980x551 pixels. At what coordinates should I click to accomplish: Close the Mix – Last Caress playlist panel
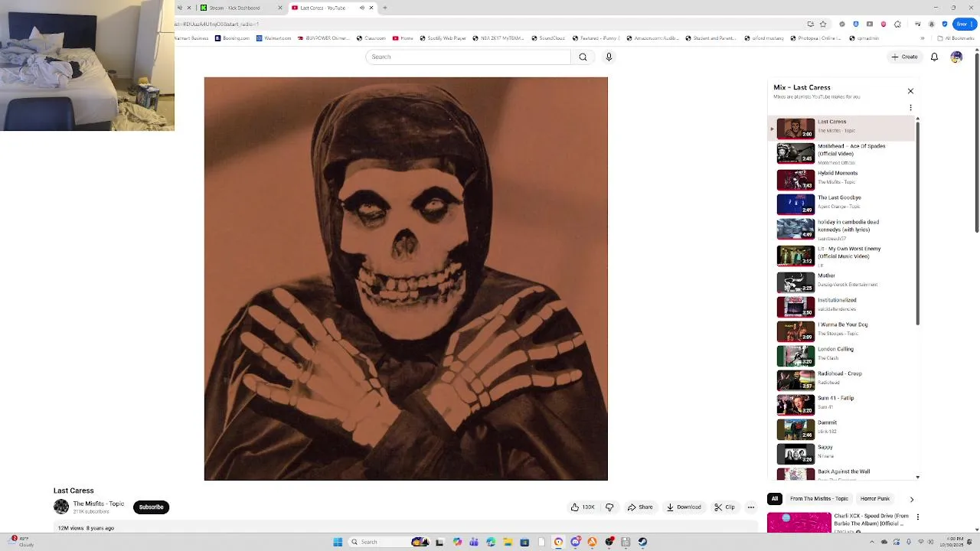pyautogui.click(x=910, y=91)
